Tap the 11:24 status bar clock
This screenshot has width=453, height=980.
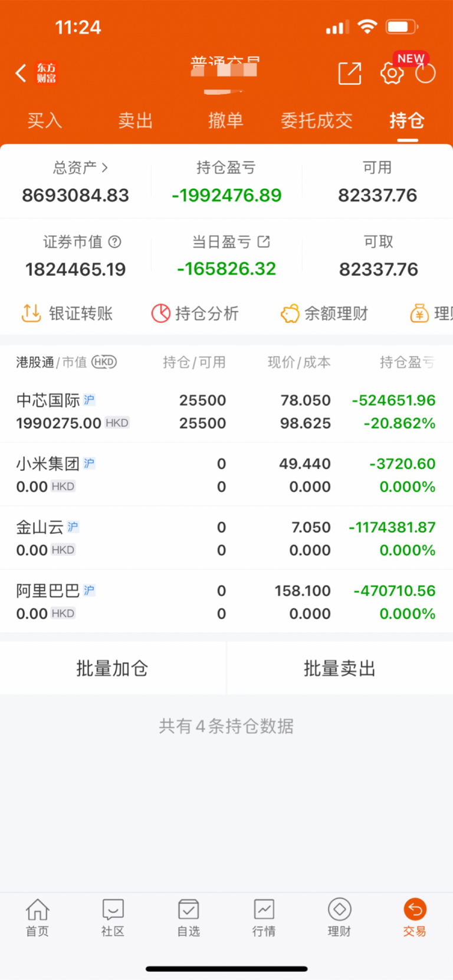(78, 27)
